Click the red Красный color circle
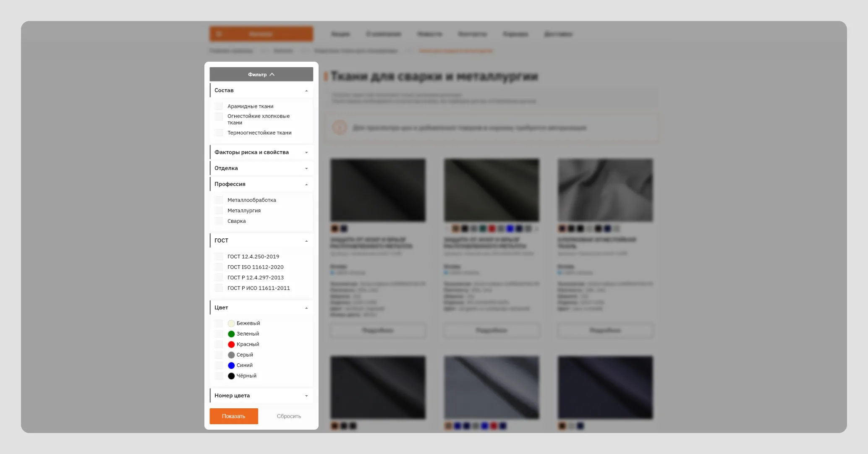 pyautogui.click(x=231, y=344)
